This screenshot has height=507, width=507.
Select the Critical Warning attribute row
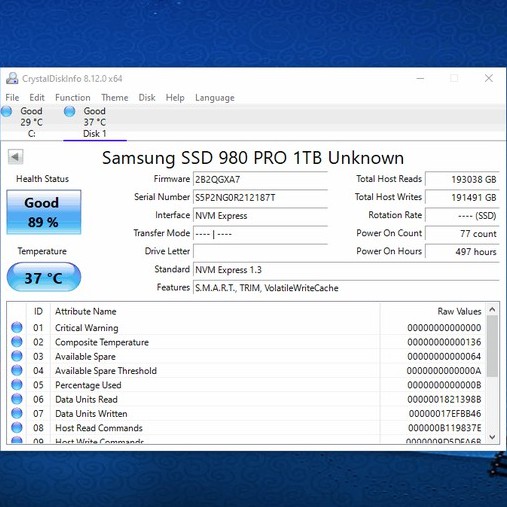point(246,328)
